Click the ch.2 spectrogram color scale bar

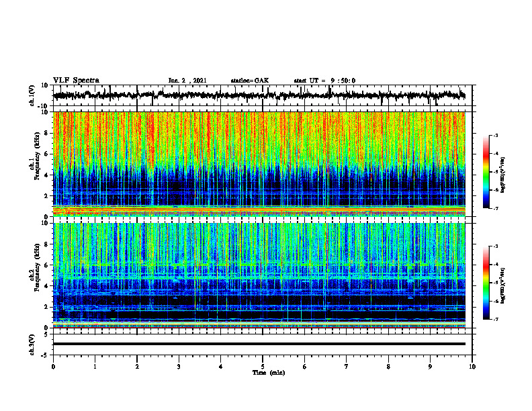[x=486, y=283]
